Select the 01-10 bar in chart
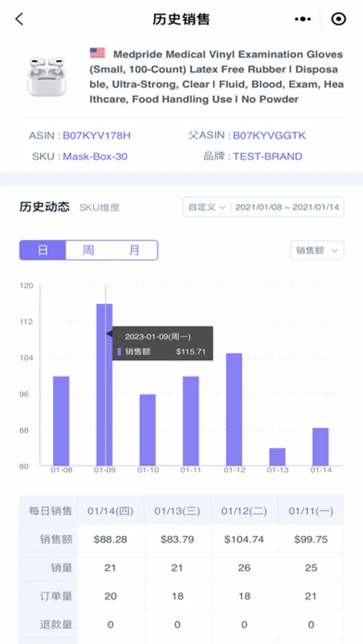Image resolution: width=363 pixels, height=644 pixels. click(x=147, y=429)
